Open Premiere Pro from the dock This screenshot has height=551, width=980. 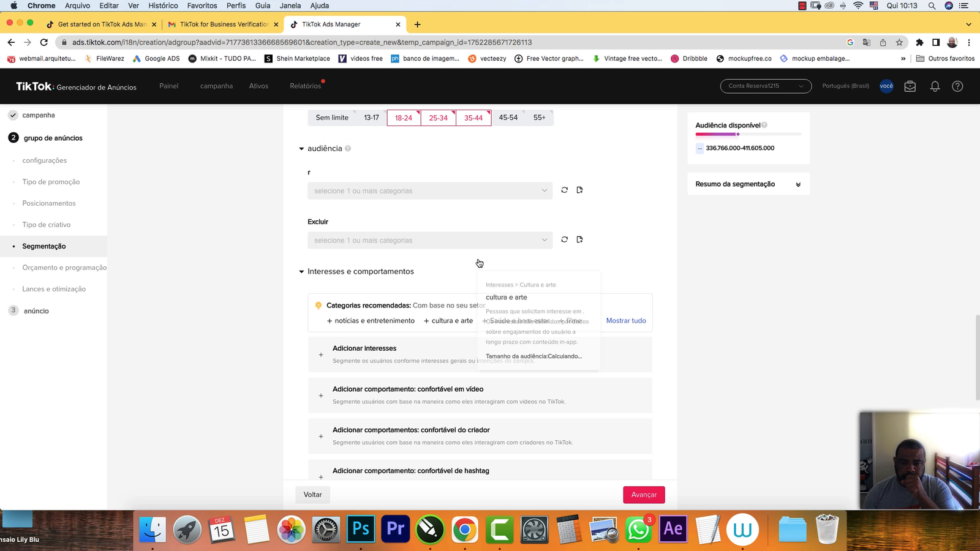[396, 528]
